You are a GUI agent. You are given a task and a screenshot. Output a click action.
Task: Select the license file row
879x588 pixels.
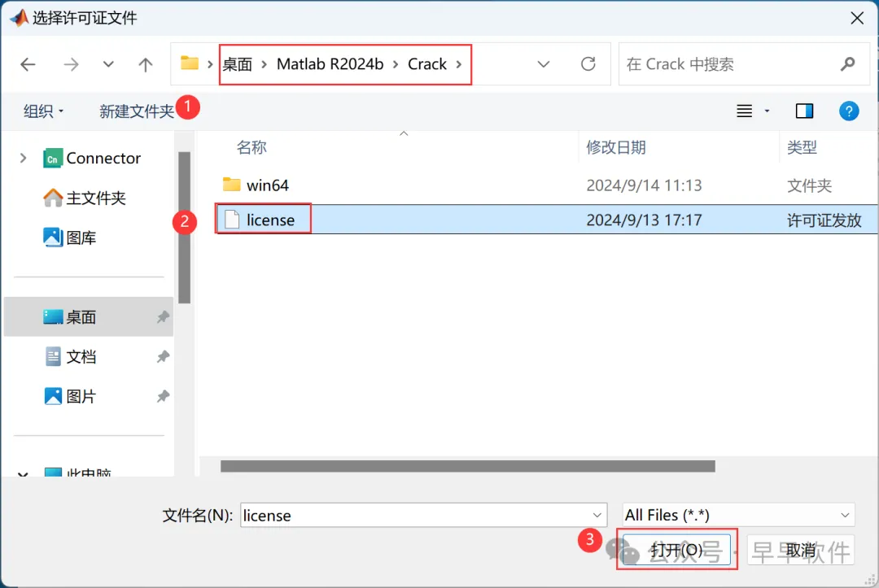(x=547, y=220)
